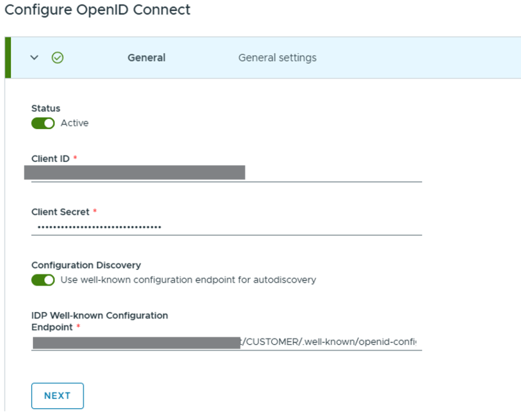Focus the Client Secret password field
521x420 pixels.
coord(226,227)
